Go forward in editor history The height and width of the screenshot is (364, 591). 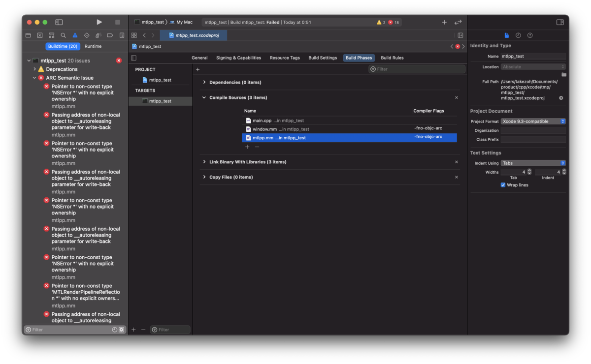click(153, 35)
